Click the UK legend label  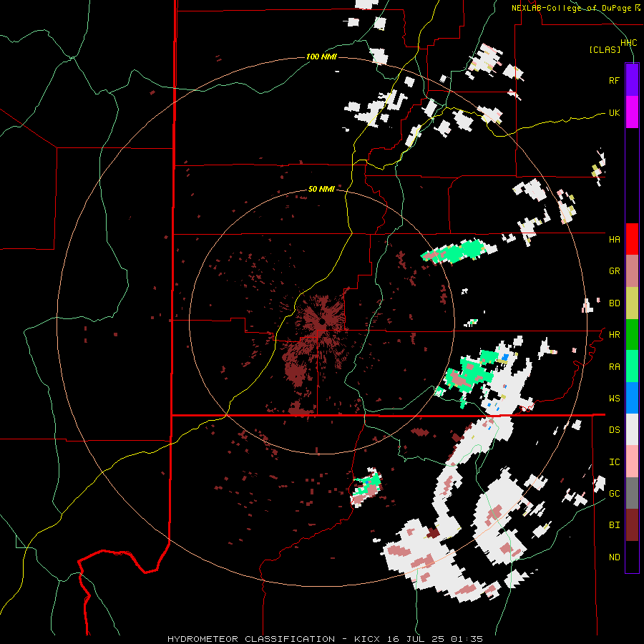614,112
